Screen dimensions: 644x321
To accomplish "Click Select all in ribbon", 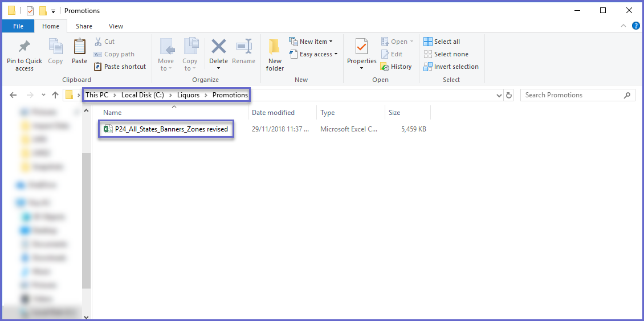I will [x=428, y=42].
